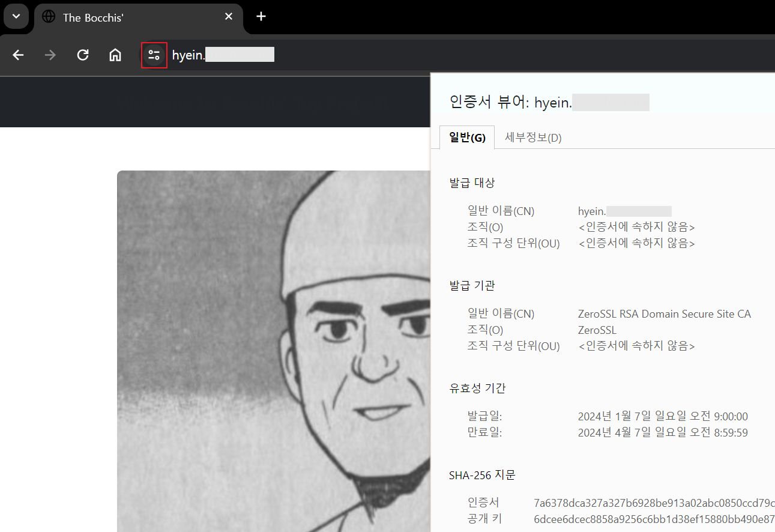Select the certificate fingerprint starting 7a6378dca
The width and height of the screenshot is (775, 532).
coord(654,503)
